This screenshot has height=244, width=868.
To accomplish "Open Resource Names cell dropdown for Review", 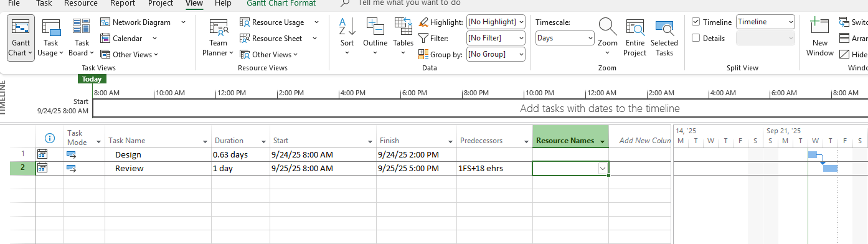I will click(602, 168).
